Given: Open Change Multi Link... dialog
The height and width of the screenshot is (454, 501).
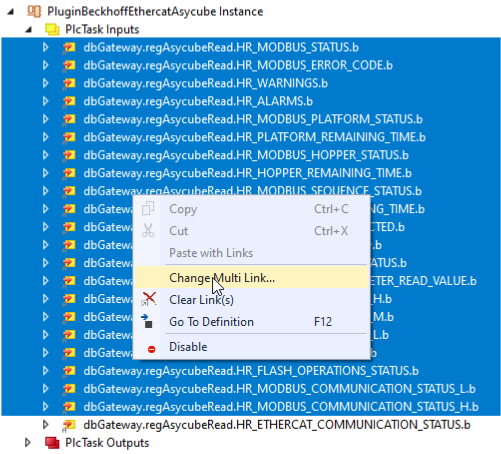Looking at the screenshot, I should click(251, 278).
